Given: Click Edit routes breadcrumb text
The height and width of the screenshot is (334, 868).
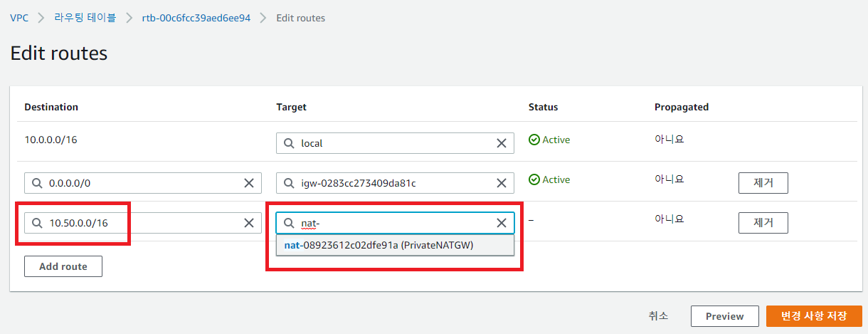Looking at the screenshot, I should pyautogui.click(x=300, y=18).
